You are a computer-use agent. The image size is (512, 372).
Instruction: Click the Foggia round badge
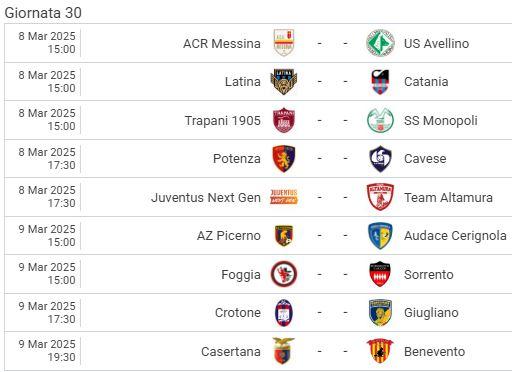tap(284, 274)
